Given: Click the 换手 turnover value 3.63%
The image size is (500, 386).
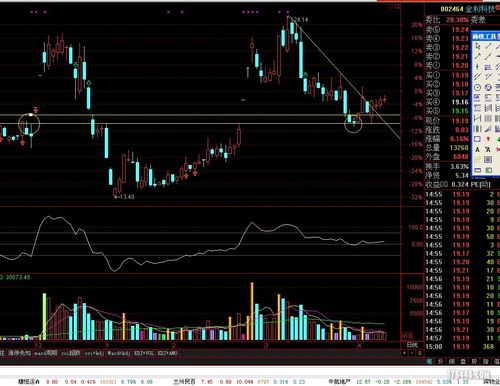Looking at the screenshot, I should (459, 166).
